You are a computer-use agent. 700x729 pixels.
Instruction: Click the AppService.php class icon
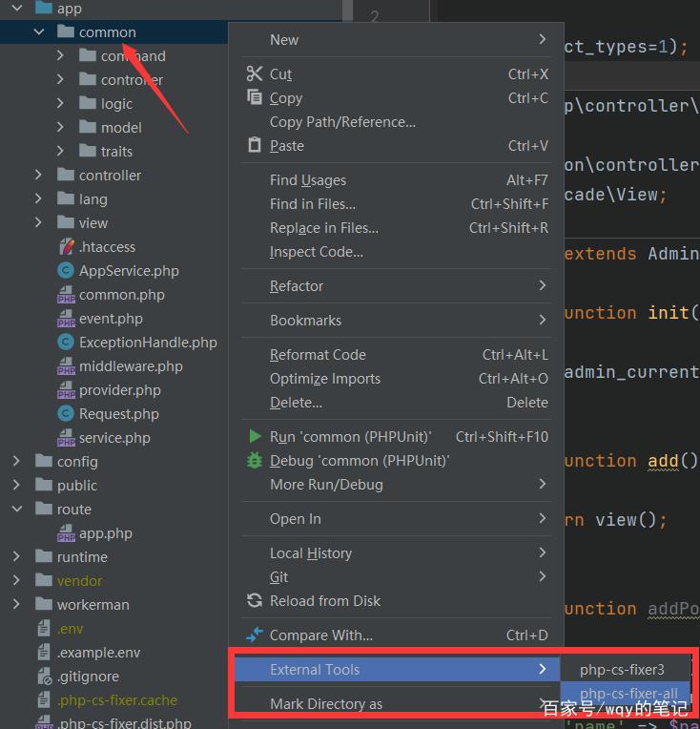tap(66, 271)
